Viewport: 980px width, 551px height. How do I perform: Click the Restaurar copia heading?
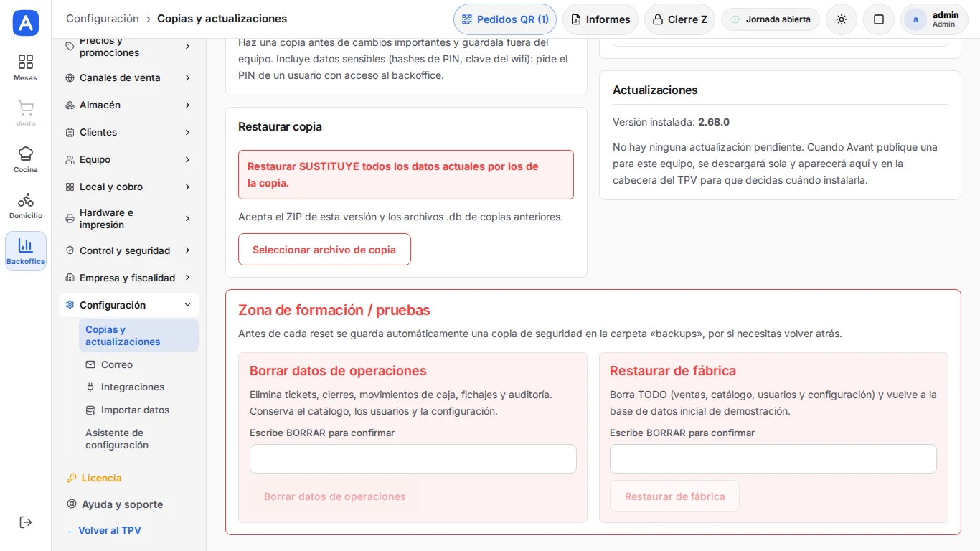[280, 126]
